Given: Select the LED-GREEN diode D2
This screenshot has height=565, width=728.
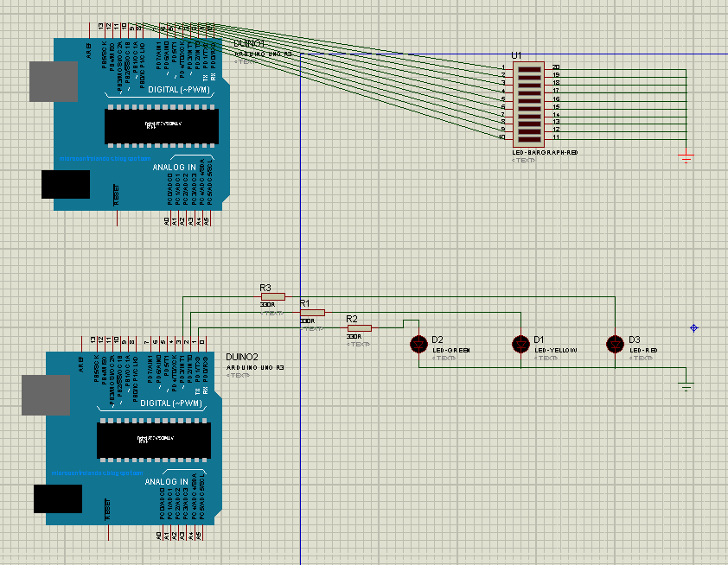Looking at the screenshot, I should [x=419, y=344].
